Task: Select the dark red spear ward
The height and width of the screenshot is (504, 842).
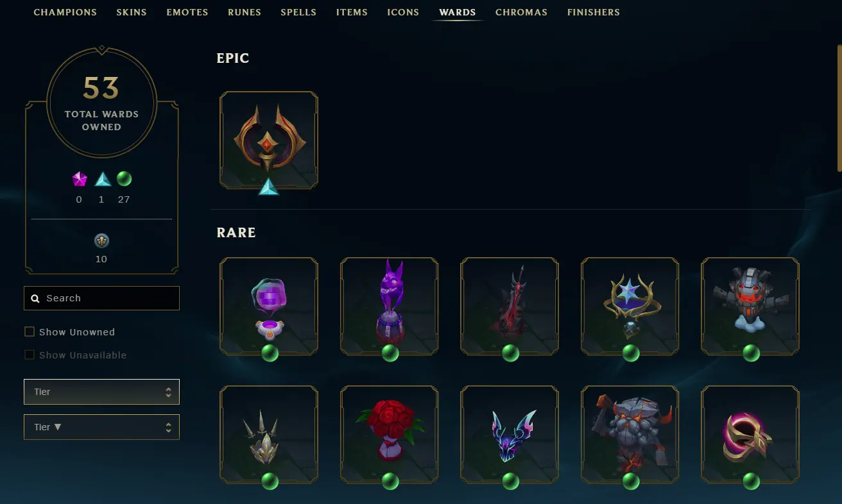Action: pos(510,306)
